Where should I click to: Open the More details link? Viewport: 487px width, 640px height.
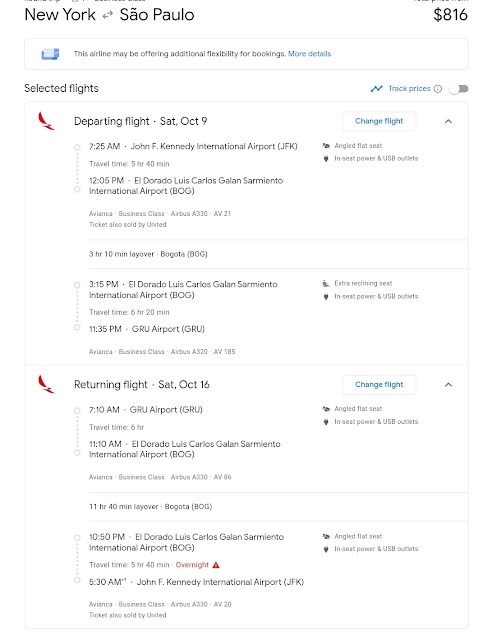pyautogui.click(x=309, y=54)
